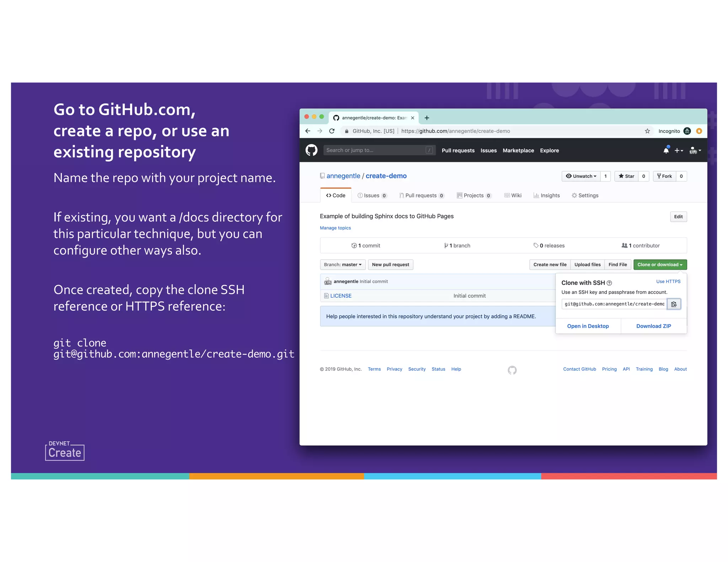Click New pull request button
The height and width of the screenshot is (562, 728).
click(x=390, y=265)
